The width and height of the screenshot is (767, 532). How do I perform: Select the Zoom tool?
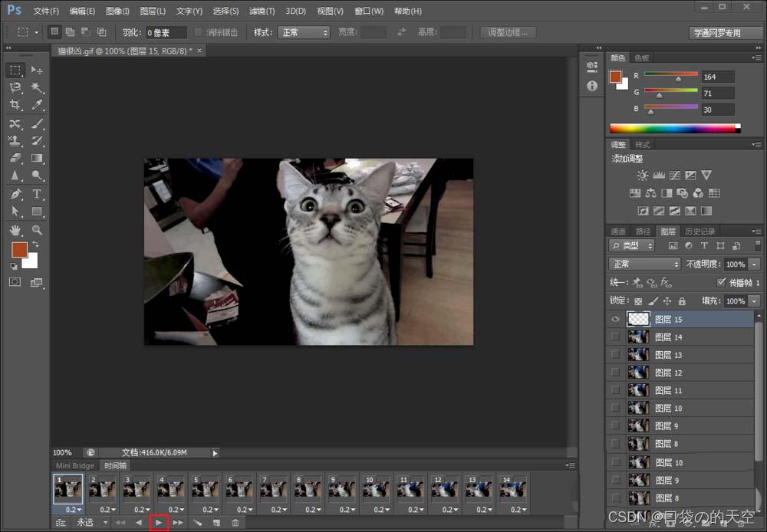pos(37,230)
